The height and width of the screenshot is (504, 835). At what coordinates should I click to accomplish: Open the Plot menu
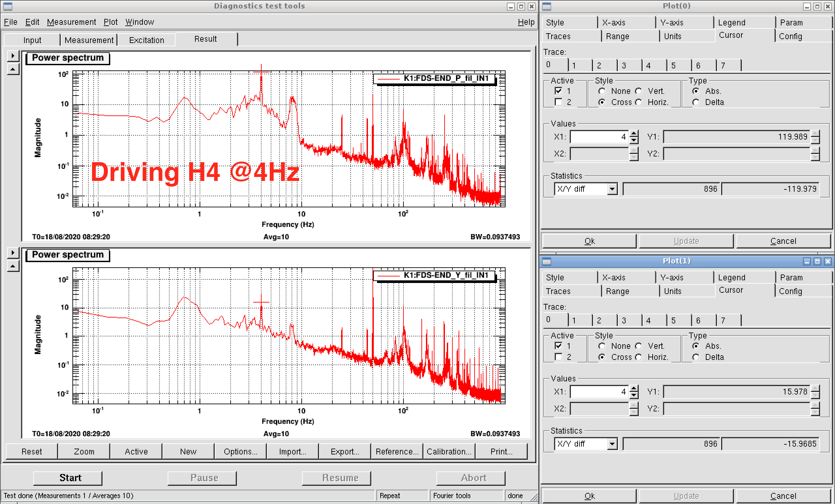[111, 22]
